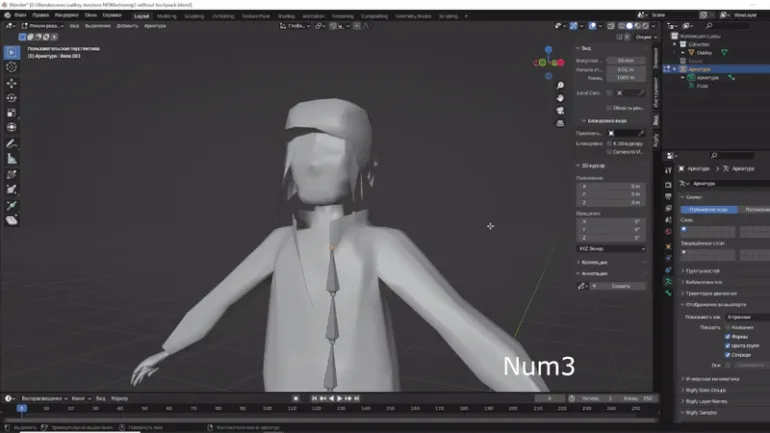Select the Cursor tool in left toolbar
The height and width of the screenshot is (433, 770).
pos(12,67)
